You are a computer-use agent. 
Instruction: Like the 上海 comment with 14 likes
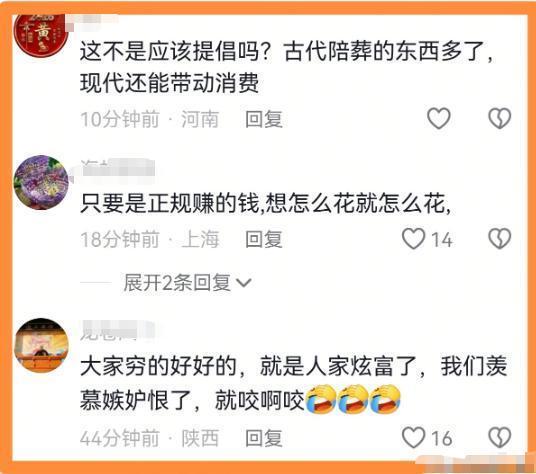click(414, 238)
